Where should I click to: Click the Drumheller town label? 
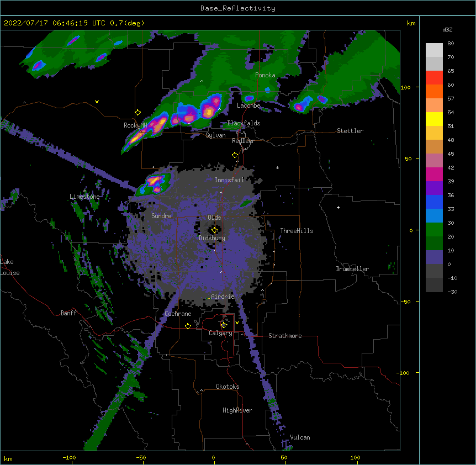tap(352, 269)
